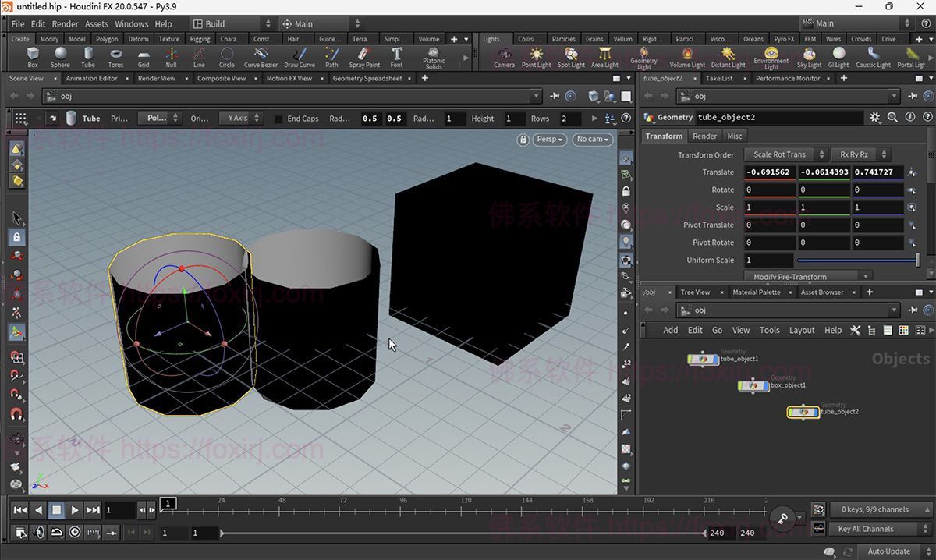Screen dimensions: 936x560
Task: Add a Point Light from the shelf
Action: [x=536, y=56]
